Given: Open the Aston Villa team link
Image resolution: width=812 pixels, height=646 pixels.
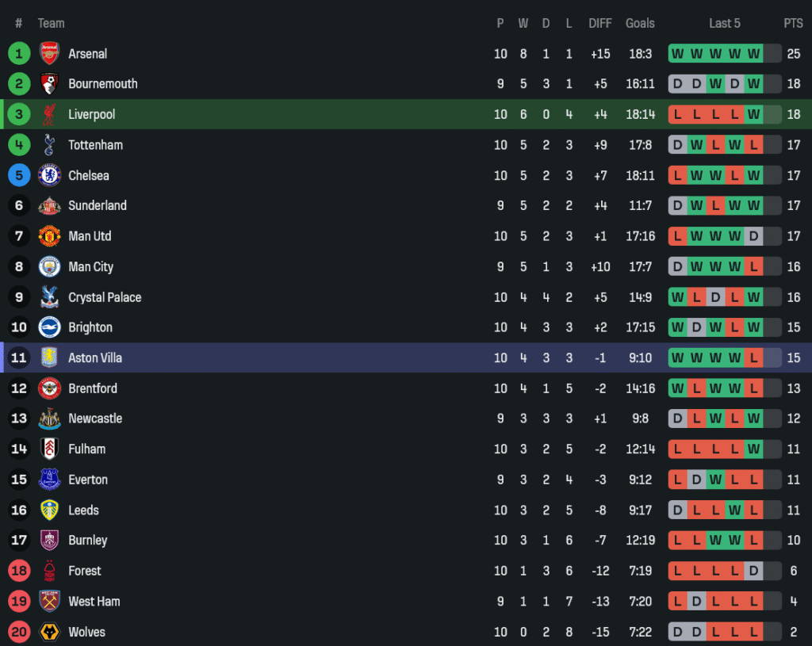Looking at the screenshot, I should point(94,358).
